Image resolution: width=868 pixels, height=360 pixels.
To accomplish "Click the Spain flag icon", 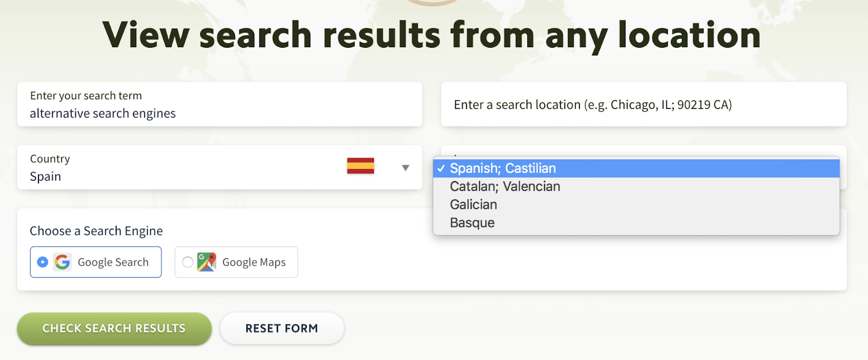I will (361, 166).
